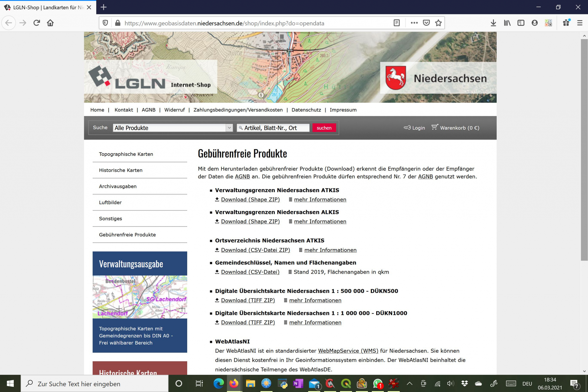Screen dimensions: 588x392
Task: Show Firefox library bookmarks icon
Action: (507, 23)
